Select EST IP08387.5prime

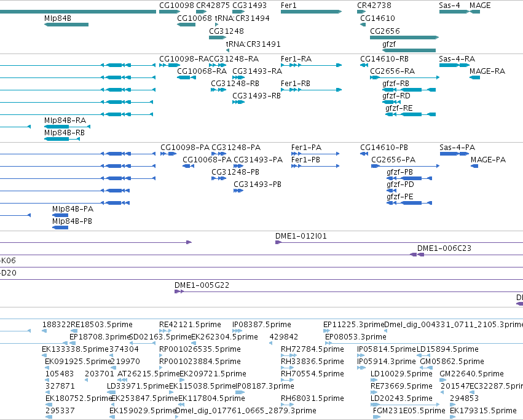(x=262, y=325)
